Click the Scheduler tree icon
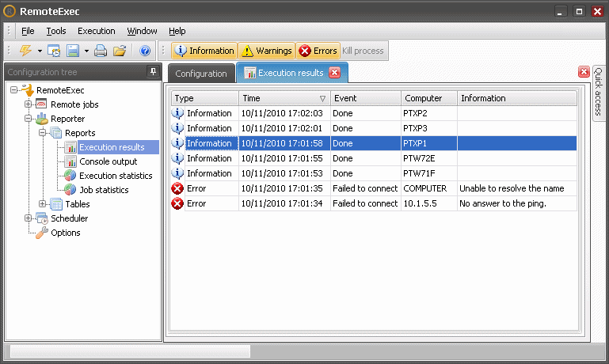The width and height of the screenshot is (609, 364). (41, 218)
